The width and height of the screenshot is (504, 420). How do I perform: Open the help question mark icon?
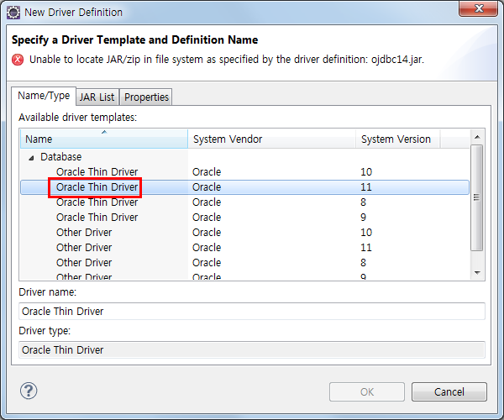(x=29, y=391)
